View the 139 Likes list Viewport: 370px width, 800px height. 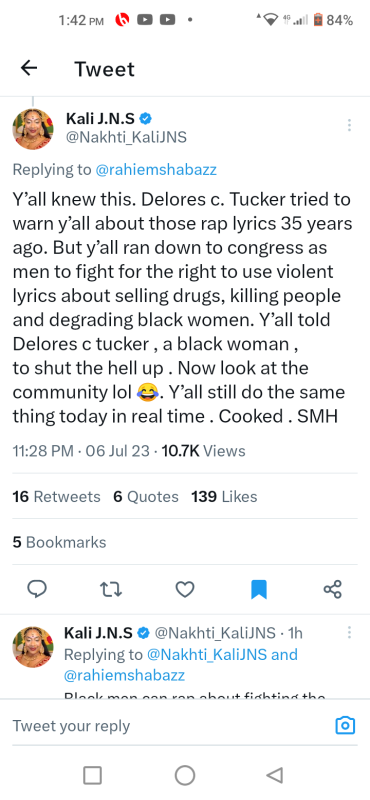pos(224,496)
